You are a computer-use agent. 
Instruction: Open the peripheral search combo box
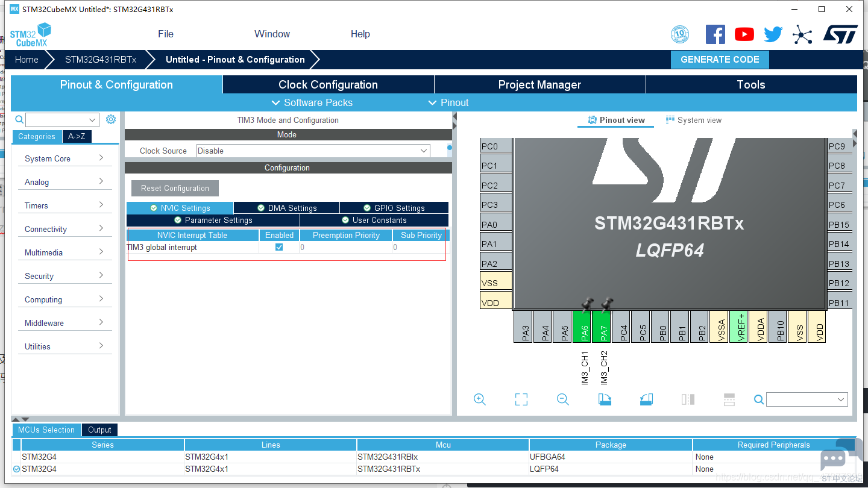point(62,120)
